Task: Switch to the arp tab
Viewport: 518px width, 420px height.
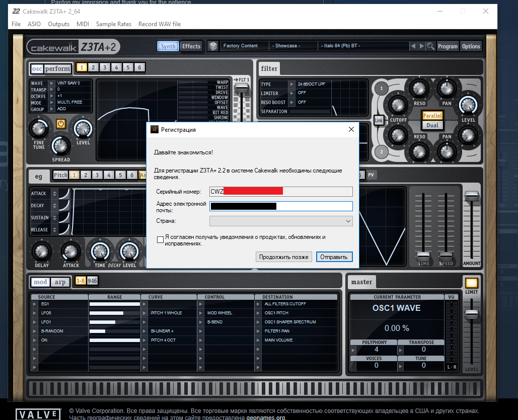Action: coord(60,282)
